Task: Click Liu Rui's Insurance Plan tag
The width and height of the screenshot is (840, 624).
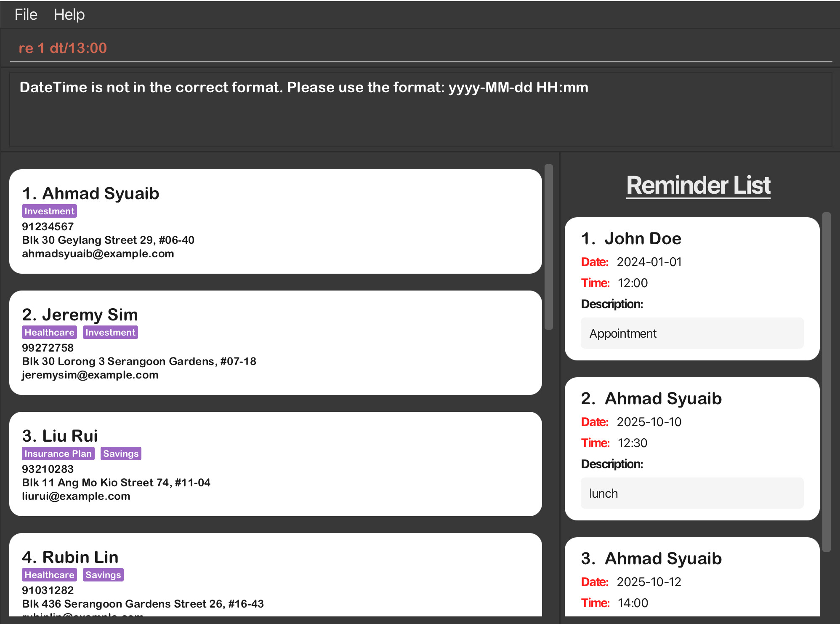Action: [x=58, y=454]
